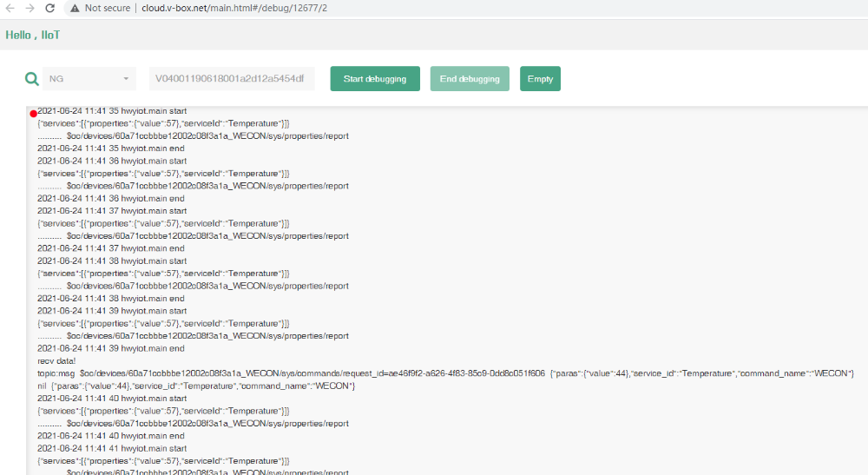Click the green magnifier search icon
Viewport: 868px width, 475px height.
31,79
